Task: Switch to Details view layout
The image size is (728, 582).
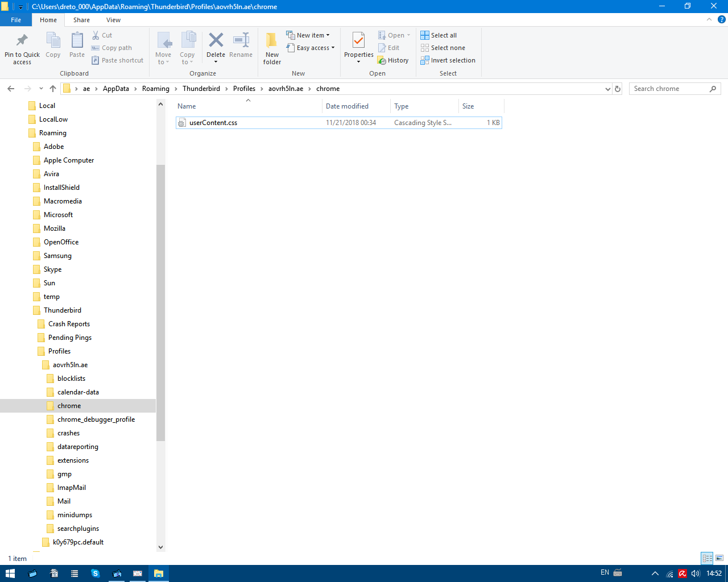Action: [x=707, y=558]
